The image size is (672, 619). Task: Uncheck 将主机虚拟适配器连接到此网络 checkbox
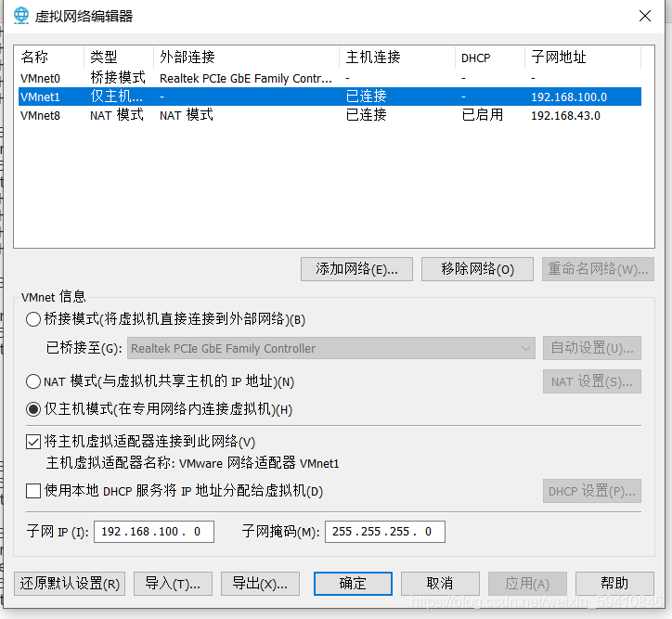pyautogui.click(x=33, y=442)
